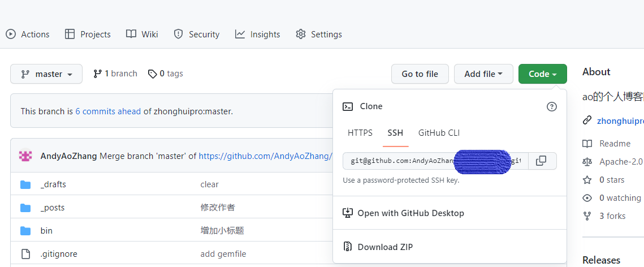Click the tag icon beside 0 tags
The image size is (644, 267).
pos(153,74)
